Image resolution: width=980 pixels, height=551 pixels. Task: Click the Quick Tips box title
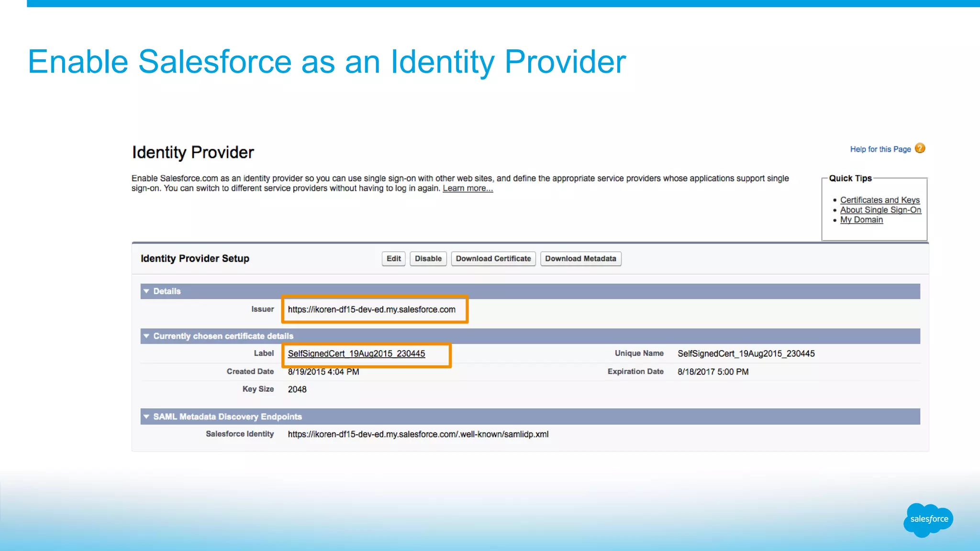click(850, 178)
